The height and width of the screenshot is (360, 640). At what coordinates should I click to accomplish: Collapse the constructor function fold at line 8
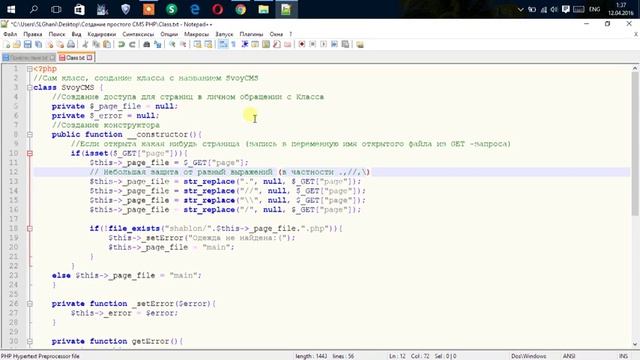coord(30,134)
